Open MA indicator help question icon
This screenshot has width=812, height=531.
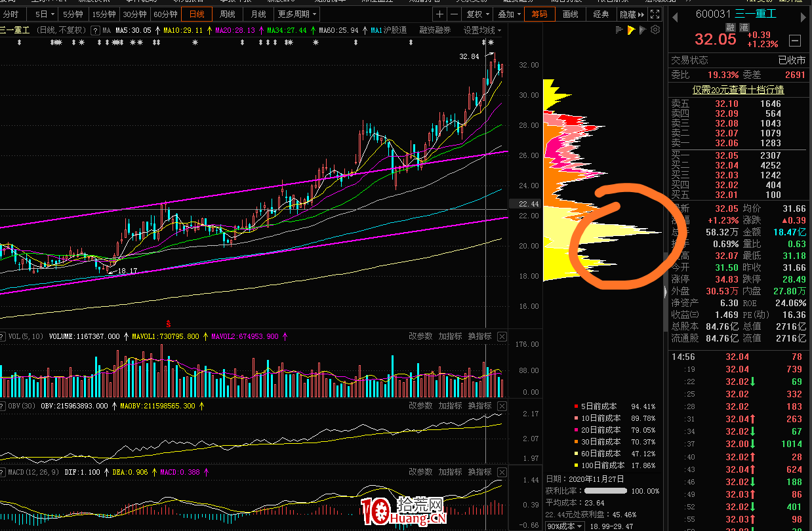[96, 30]
